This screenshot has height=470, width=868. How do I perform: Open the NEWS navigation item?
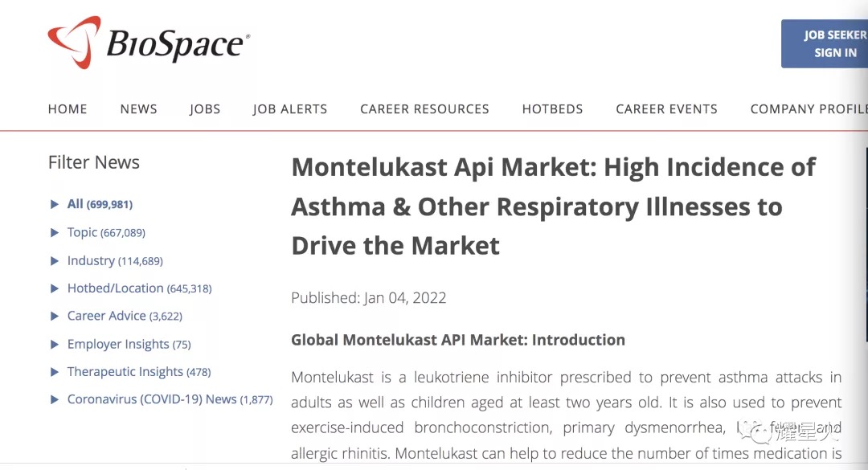138,109
